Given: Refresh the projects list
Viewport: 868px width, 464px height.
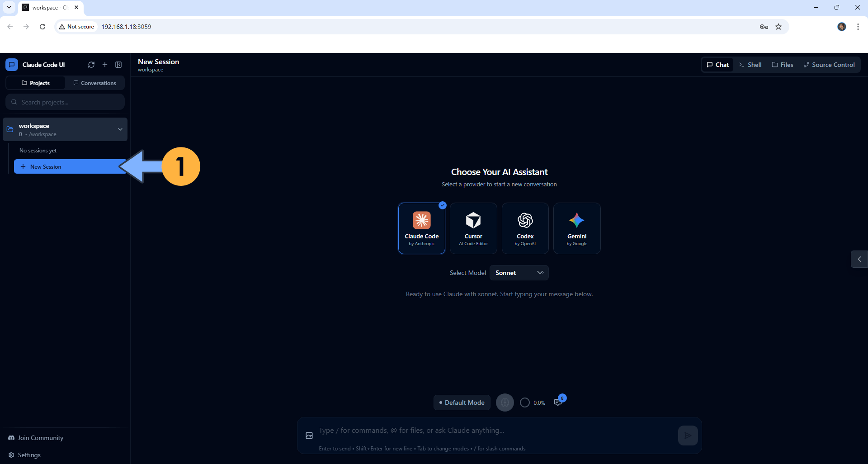Looking at the screenshot, I should 91,65.
